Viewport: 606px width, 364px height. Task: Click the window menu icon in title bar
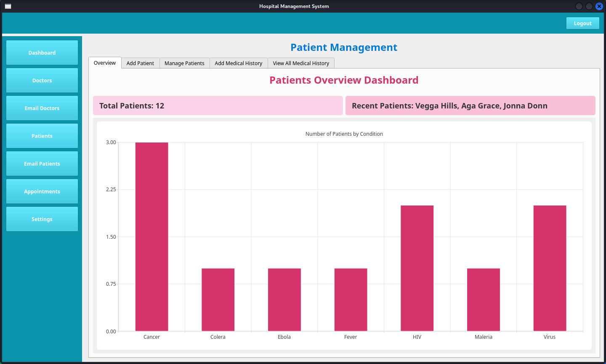click(x=8, y=6)
